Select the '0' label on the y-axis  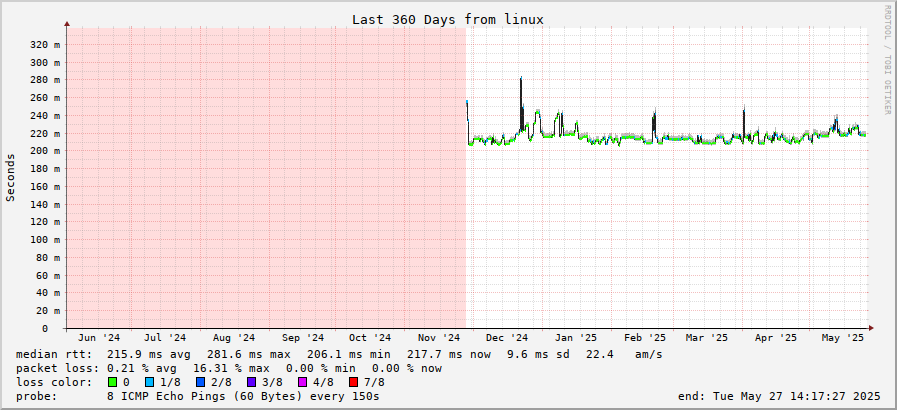click(45, 328)
